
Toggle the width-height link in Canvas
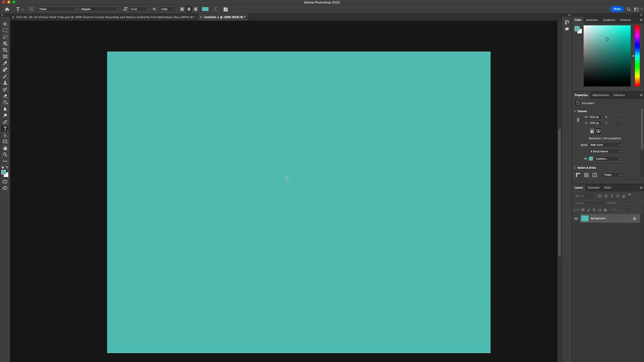(x=578, y=120)
